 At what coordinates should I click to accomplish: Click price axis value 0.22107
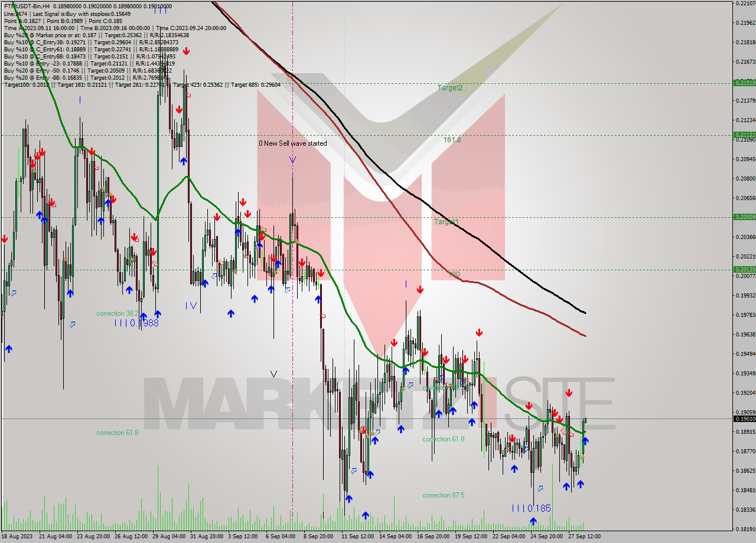[x=745, y=4]
